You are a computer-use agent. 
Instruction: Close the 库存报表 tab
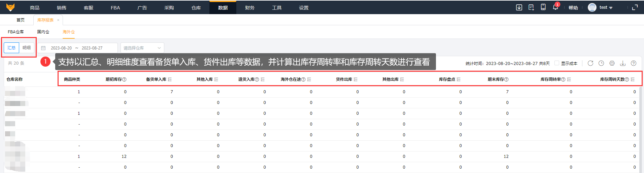coord(58,20)
